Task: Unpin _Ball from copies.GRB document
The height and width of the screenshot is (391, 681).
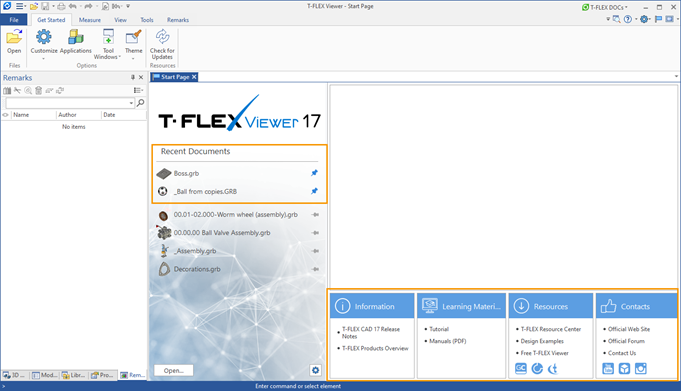Action: point(314,191)
